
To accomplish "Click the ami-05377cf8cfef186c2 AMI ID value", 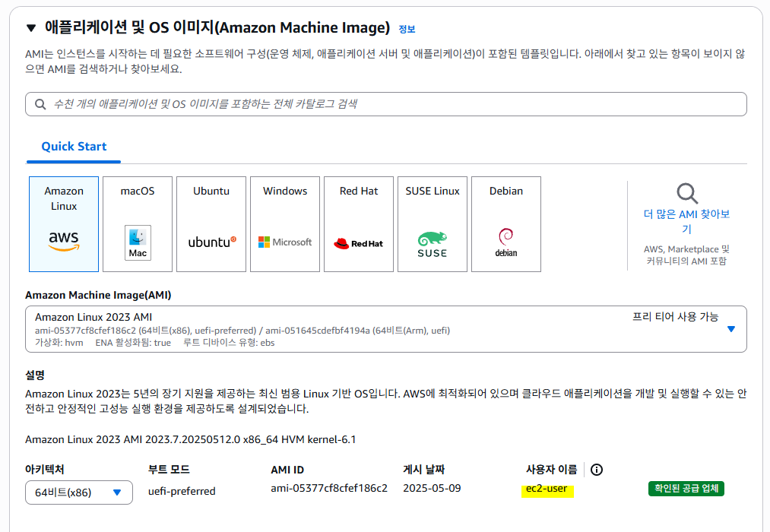I will (x=329, y=489).
